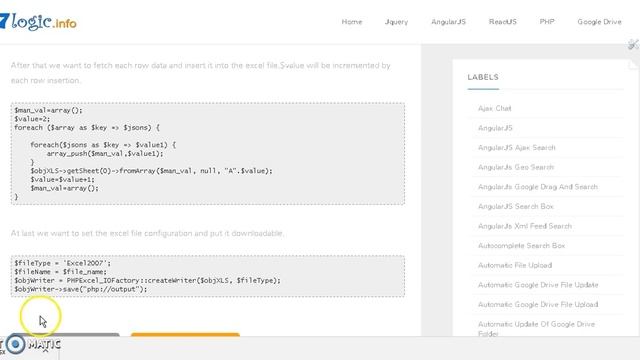Open the Google Drive menu item

click(x=599, y=22)
